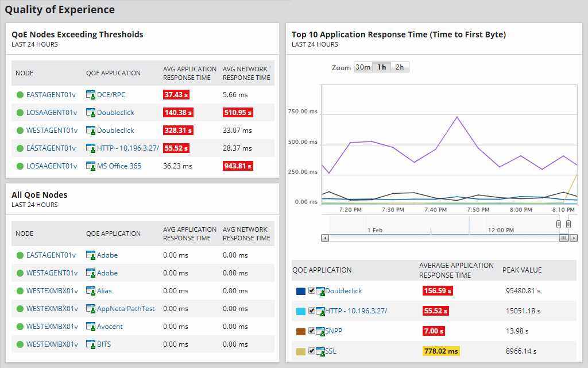Click the DCE/RPC application icon
This screenshot has height=368, width=588.
point(91,94)
